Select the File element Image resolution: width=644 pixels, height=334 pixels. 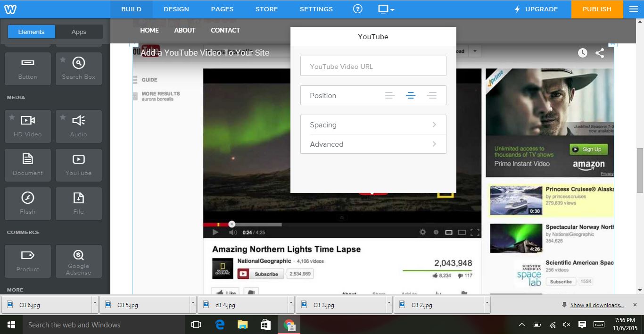(79, 204)
